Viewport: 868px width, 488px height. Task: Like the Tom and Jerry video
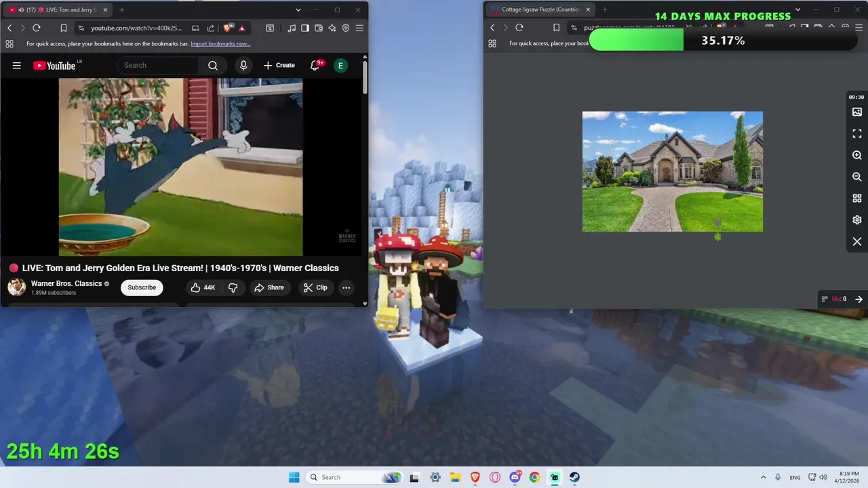[203, 287]
